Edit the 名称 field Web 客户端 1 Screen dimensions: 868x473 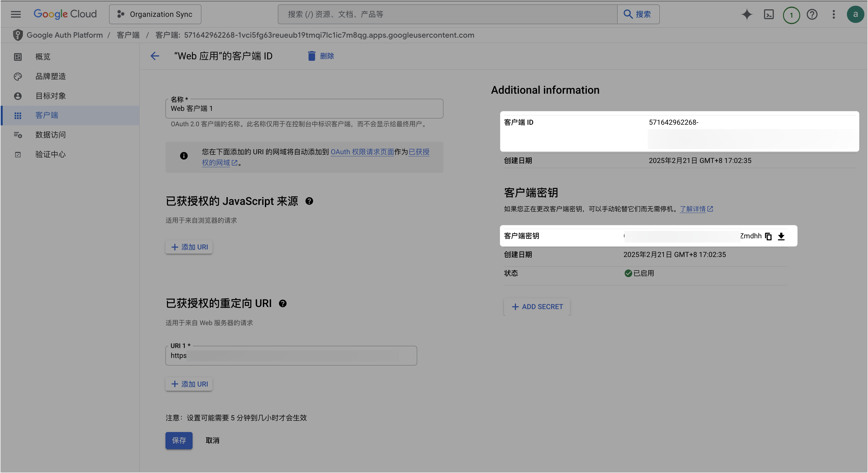304,108
